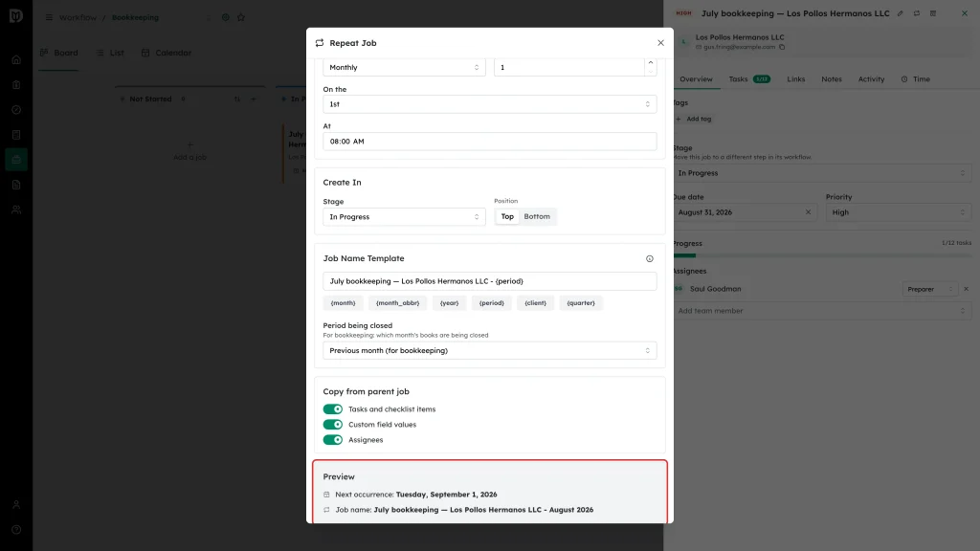Insert the {quarter} placeholder chip
Image resolution: width=980 pixels, height=551 pixels.
point(581,303)
